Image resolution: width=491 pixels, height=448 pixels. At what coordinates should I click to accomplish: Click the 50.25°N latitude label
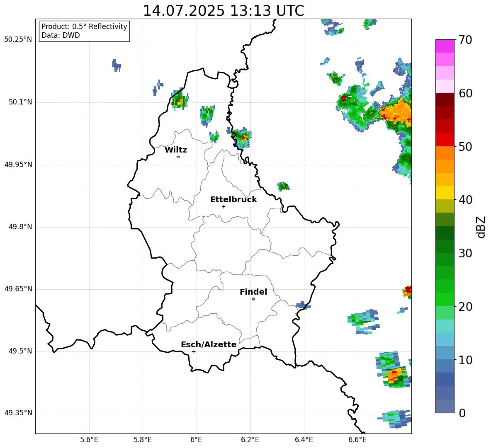click(18, 40)
